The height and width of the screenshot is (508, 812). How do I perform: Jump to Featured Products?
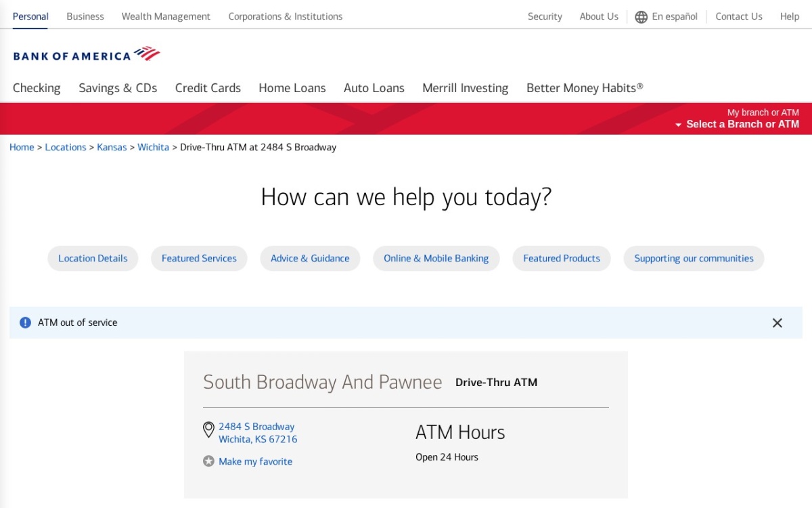(x=562, y=258)
